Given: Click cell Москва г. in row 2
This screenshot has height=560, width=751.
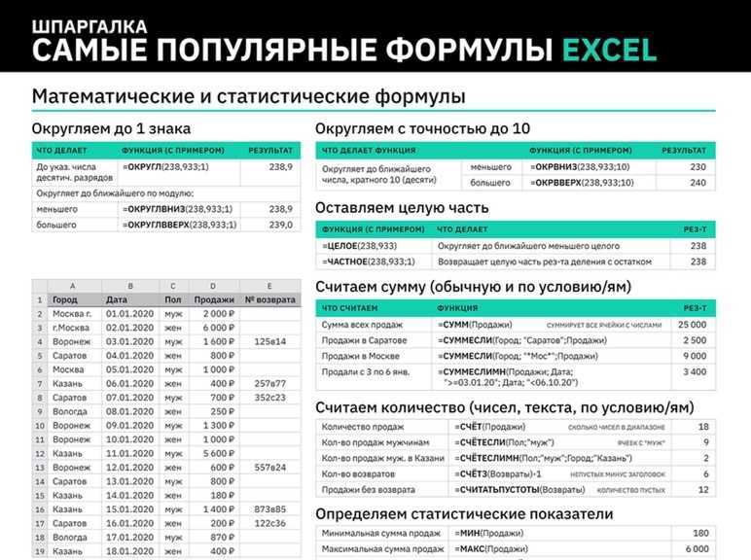Looking at the screenshot, I should (72, 313).
